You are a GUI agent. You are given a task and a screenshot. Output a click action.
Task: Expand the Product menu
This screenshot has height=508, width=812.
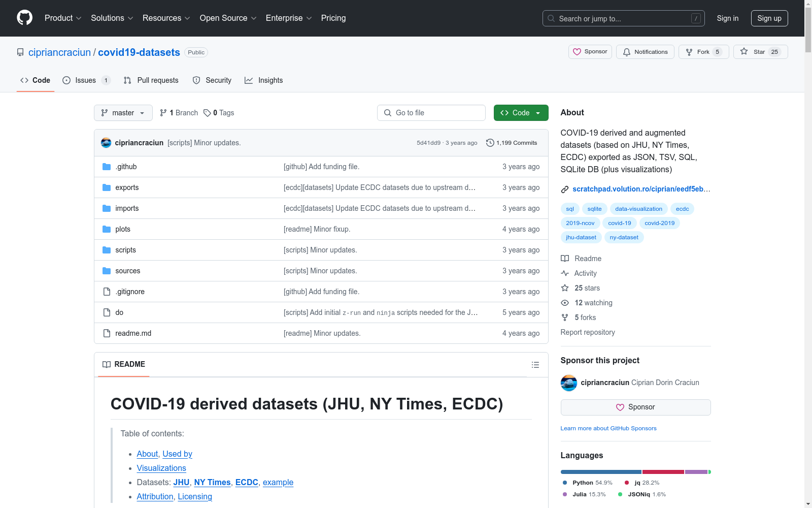point(63,18)
